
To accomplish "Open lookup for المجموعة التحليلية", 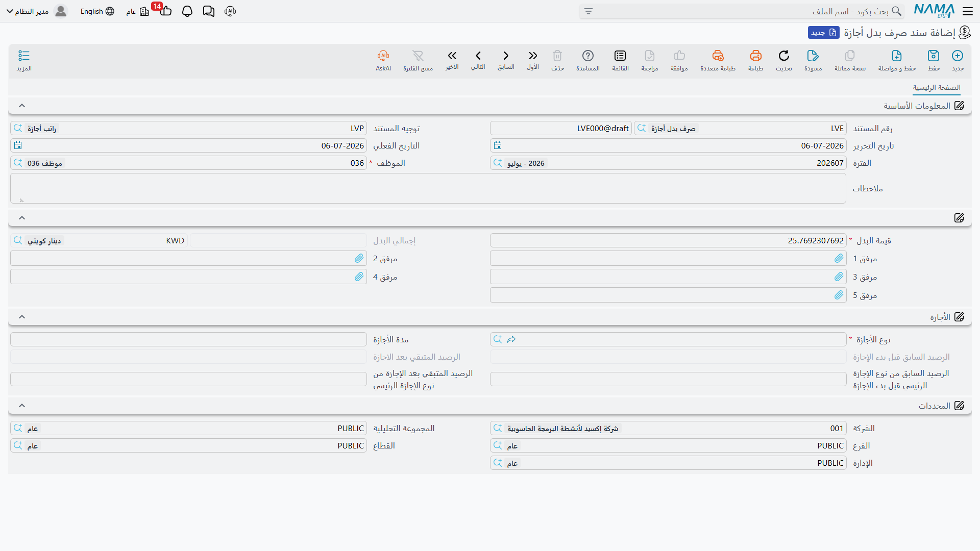I will (x=18, y=429).
